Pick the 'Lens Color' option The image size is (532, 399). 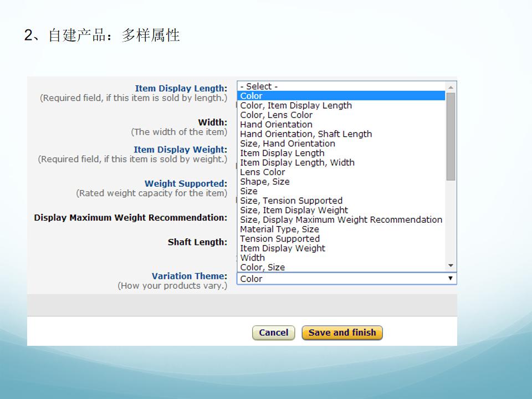point(341,172)
